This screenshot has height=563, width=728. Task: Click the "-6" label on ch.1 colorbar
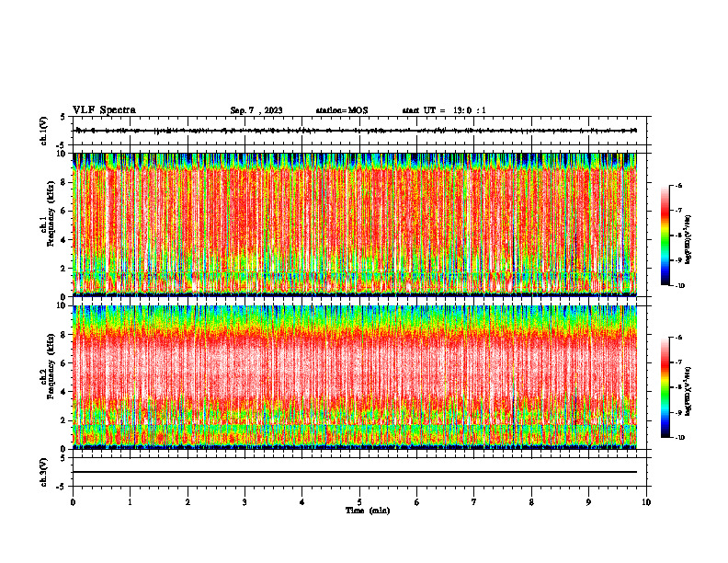click(678, 185)
